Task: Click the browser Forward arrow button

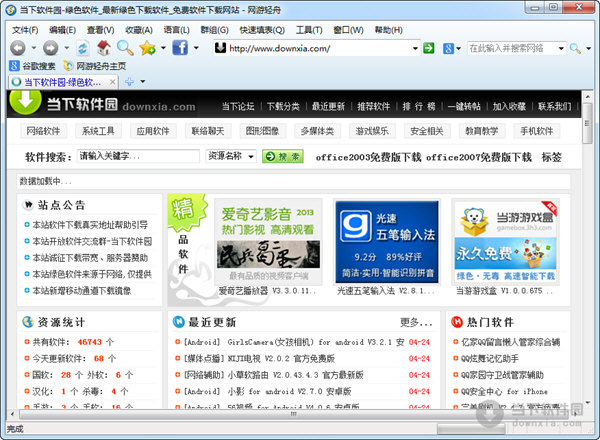Action: pos(51,48)
